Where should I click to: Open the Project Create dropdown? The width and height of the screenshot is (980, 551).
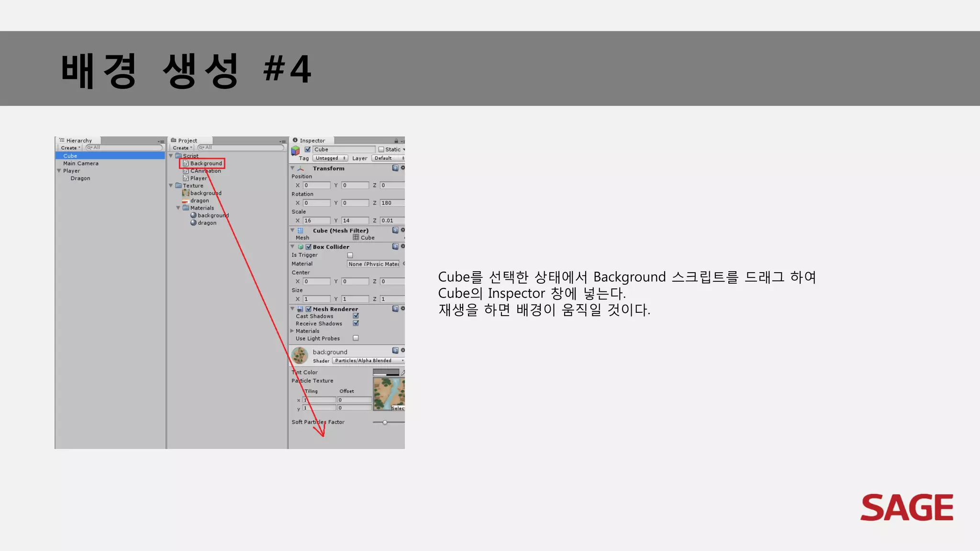tap(182, 148)
